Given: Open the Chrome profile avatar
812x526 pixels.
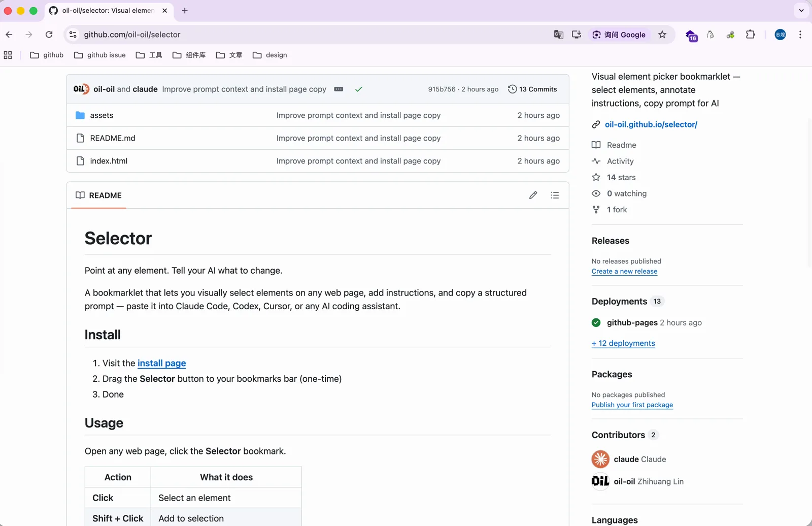Looking at the screenshot, I should tap(780, 35).
